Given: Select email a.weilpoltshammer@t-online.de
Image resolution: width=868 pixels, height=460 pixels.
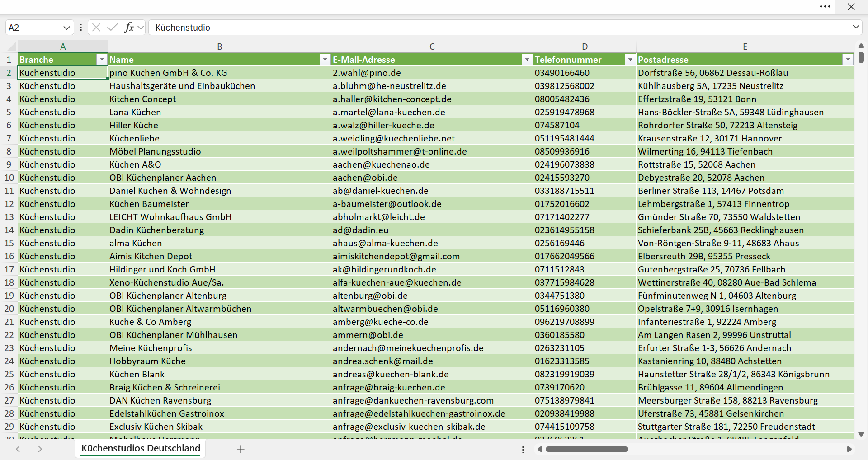Looking at the screenshot, I should pos(432,151).
